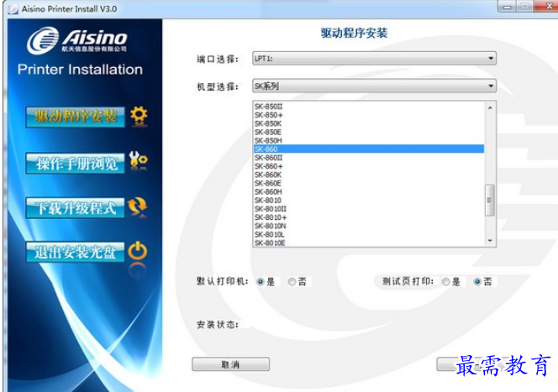
Task: Click model list scrollbar down arrow
Action: [490, 241]
